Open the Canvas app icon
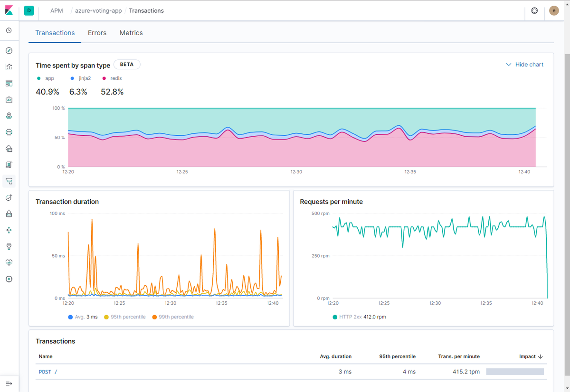The height and width of the screenshot is (392, 570). click(x=9, y=100)
